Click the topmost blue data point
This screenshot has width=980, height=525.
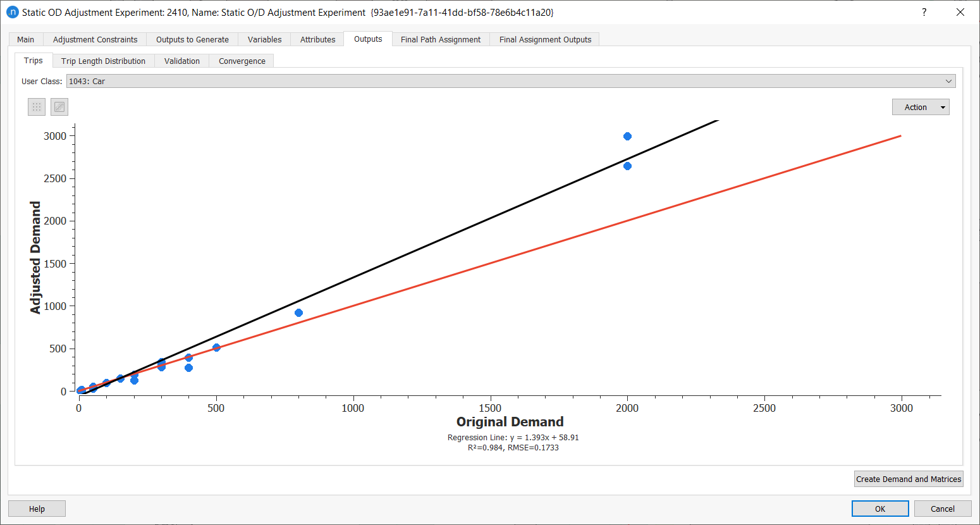pos(627,136)
